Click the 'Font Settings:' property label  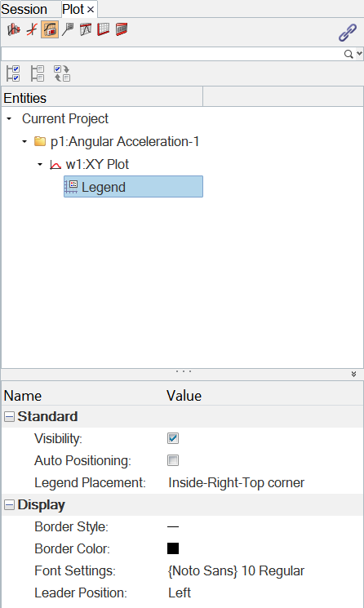click(75, 570)
